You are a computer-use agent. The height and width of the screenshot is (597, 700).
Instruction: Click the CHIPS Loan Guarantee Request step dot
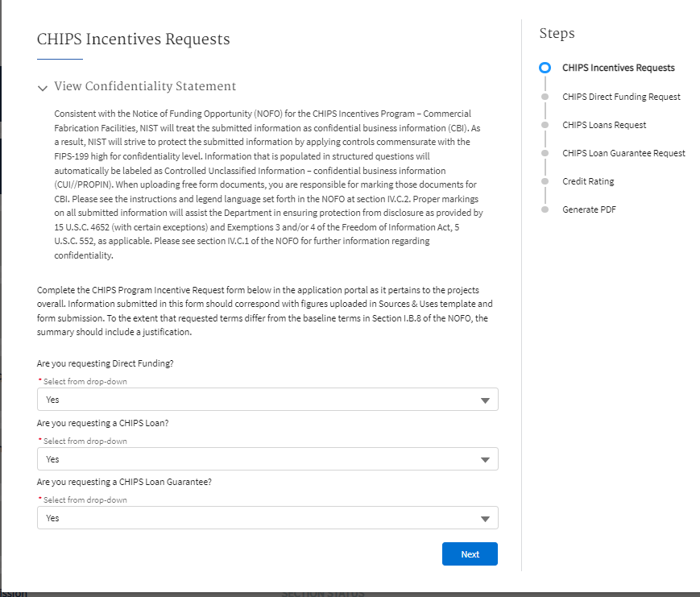545,153
